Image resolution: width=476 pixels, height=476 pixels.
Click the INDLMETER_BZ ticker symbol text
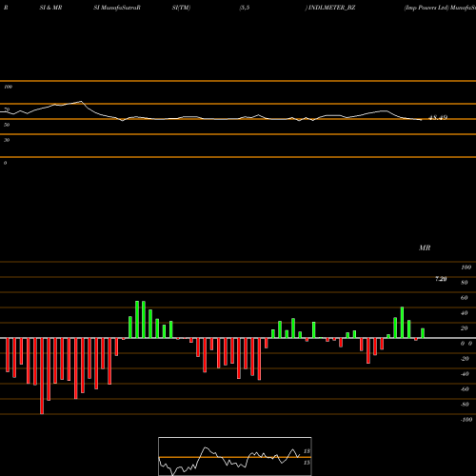pyautogui.click(x=332, y=8)
